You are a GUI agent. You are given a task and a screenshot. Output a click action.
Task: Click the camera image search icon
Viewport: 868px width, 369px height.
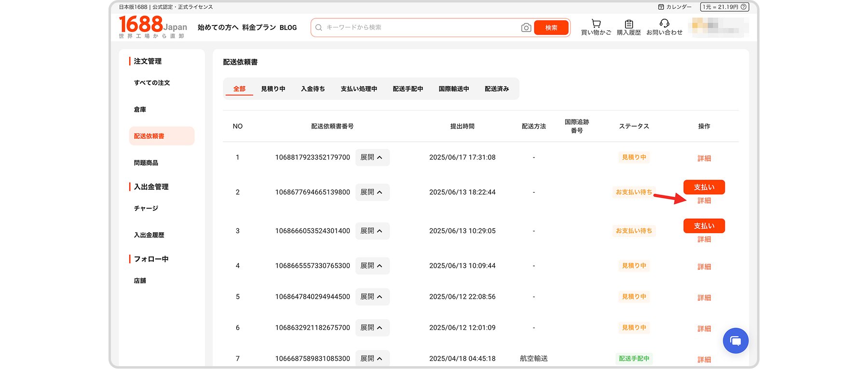[526, 28]
